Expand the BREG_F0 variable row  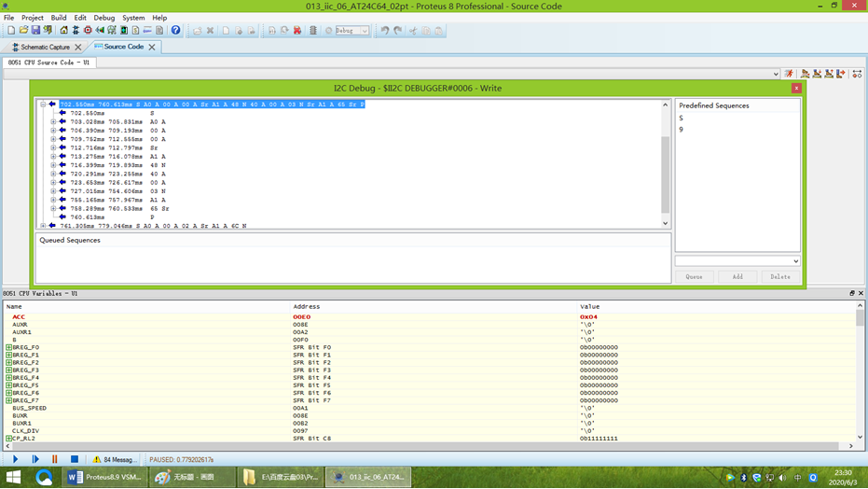(8, 348)
